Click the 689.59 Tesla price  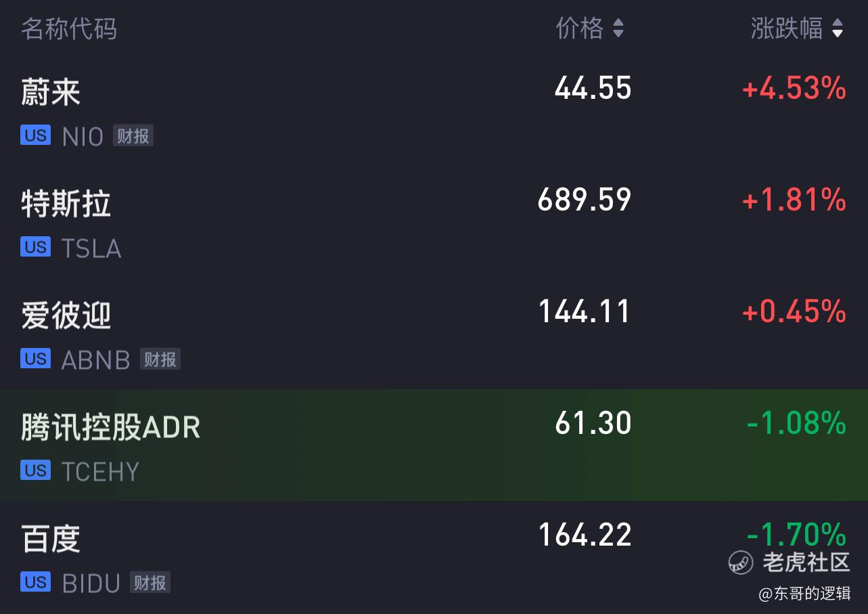[585, 200]
